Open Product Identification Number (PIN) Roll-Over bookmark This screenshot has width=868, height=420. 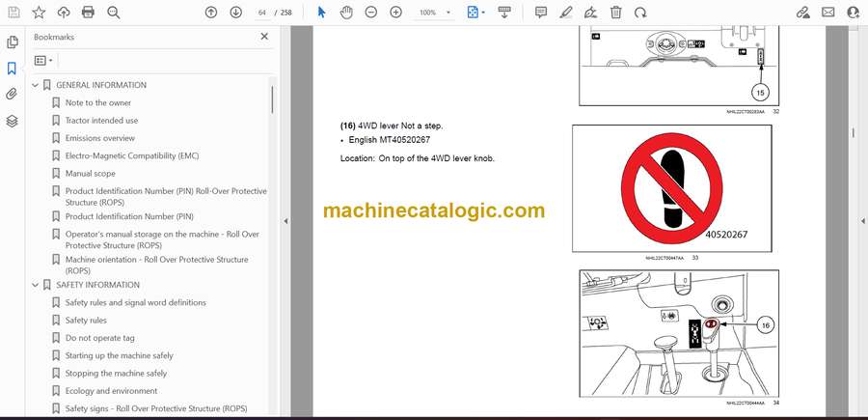(x=166, y=196)
